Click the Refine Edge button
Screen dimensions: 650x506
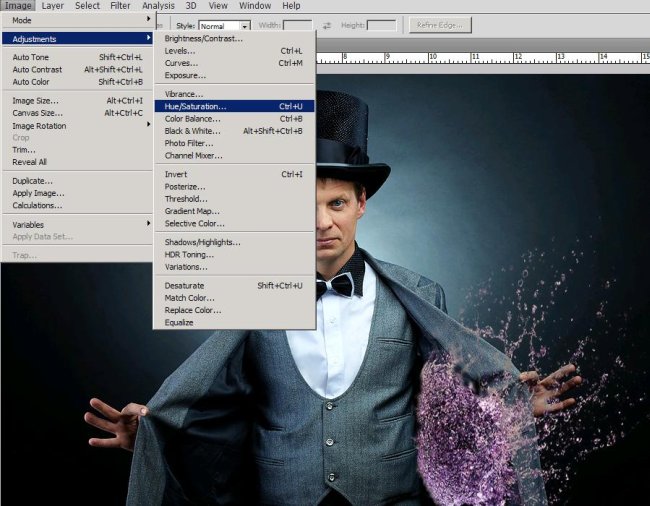[440, 25]
